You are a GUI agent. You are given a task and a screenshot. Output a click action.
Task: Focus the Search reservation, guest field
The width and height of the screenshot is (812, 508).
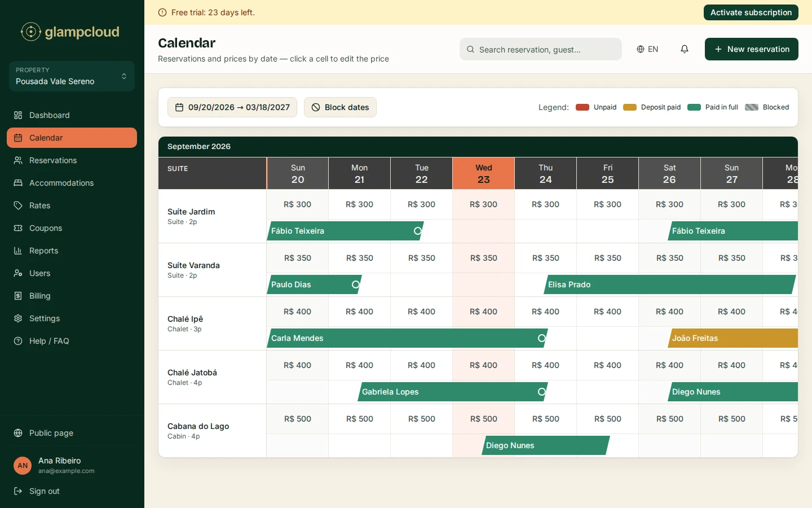(541, 49)
